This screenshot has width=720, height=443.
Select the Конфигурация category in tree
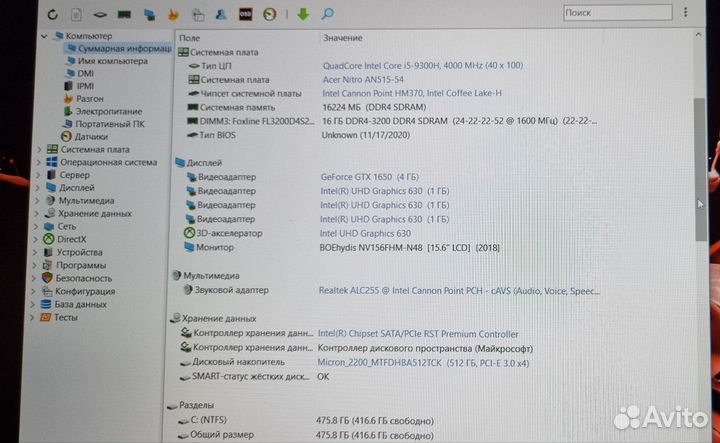point(78,292)
